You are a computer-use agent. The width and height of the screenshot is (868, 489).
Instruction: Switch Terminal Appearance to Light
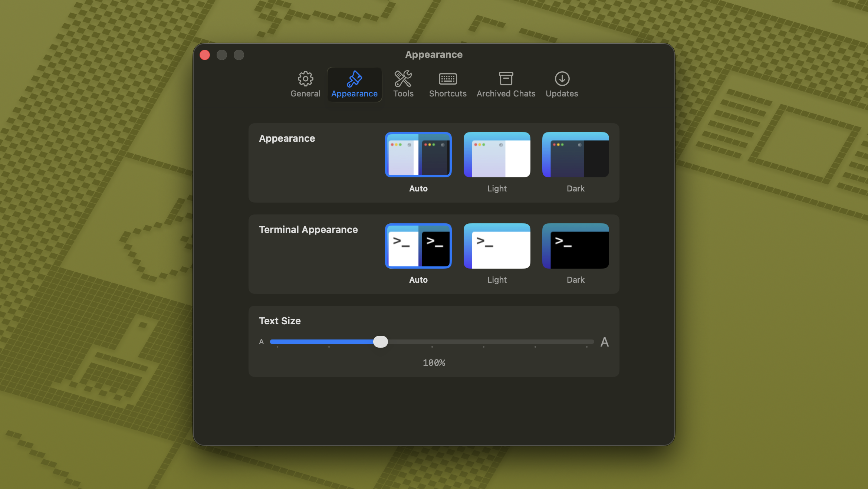point(497,246)
